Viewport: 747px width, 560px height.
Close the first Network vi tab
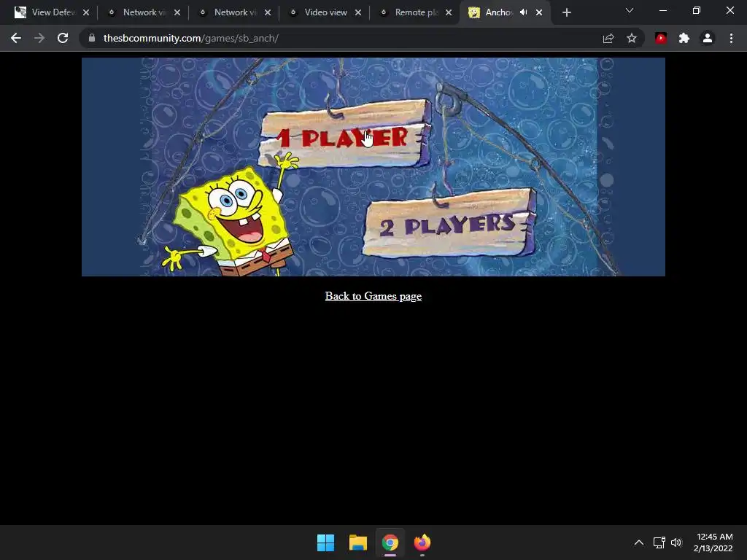coord(177,12)
